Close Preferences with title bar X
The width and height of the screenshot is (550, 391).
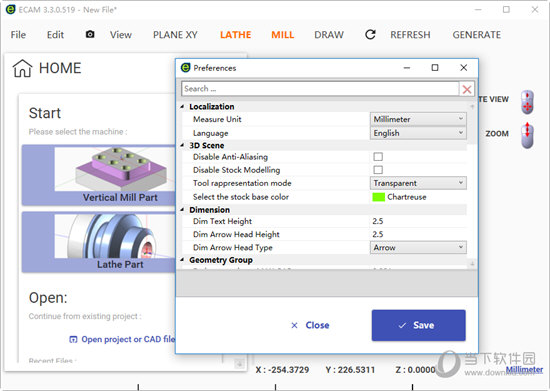463,67
